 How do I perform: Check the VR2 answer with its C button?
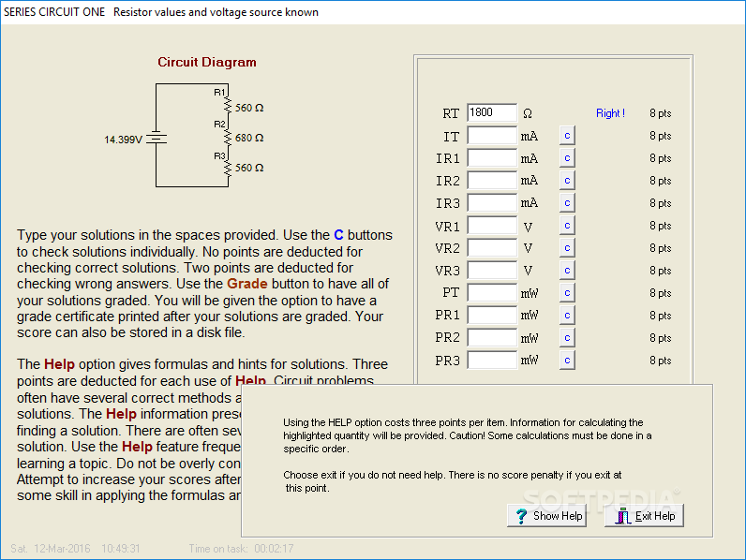point(567,247)
